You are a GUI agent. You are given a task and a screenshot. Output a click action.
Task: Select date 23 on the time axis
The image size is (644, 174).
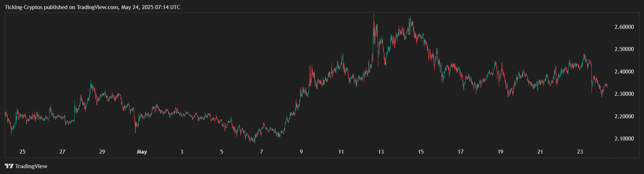click(580, 152)
